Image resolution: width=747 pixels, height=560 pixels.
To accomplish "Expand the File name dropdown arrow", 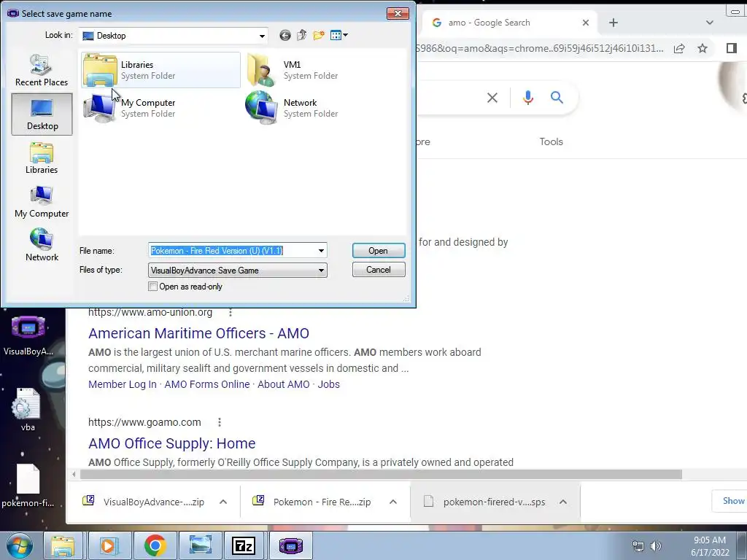I will [321, 251].
